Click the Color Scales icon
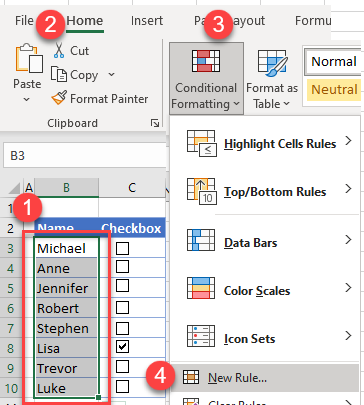The height and width of the screenshot is (405, 364). point(201,288)
